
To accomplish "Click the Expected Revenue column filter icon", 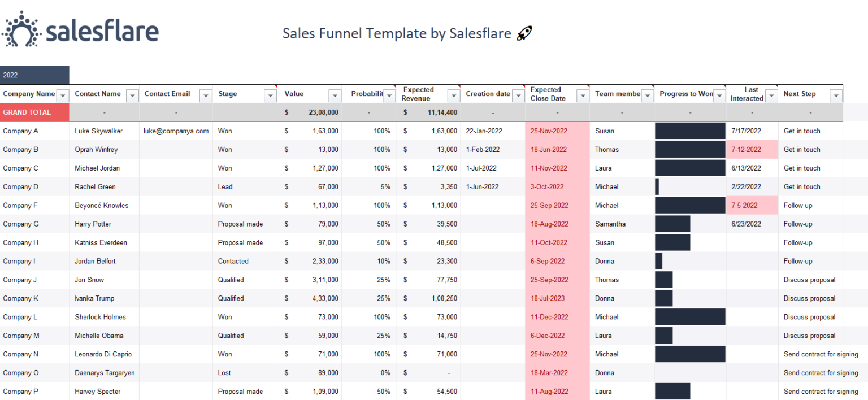I will pos(453,95).
